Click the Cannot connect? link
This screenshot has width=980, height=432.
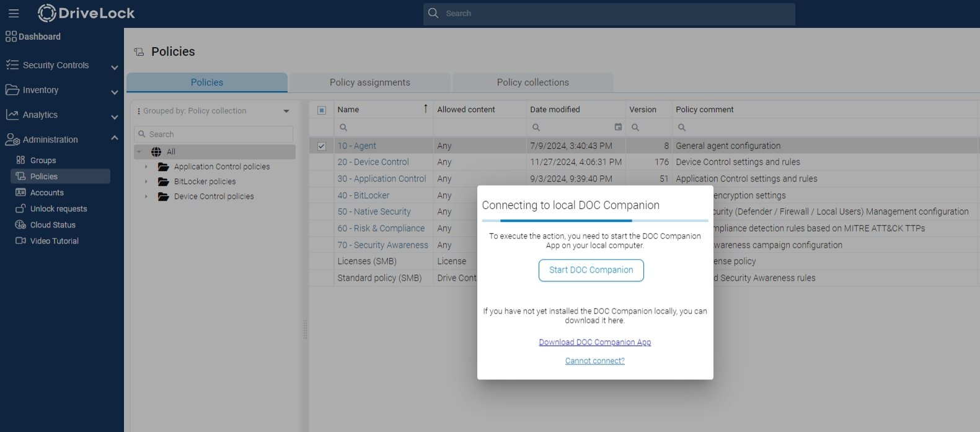point(595,361)
